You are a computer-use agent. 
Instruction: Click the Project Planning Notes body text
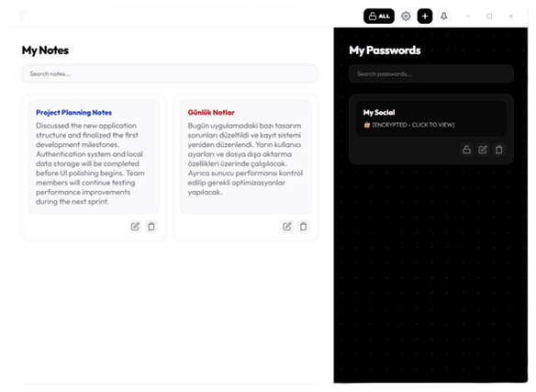(90, 163)
